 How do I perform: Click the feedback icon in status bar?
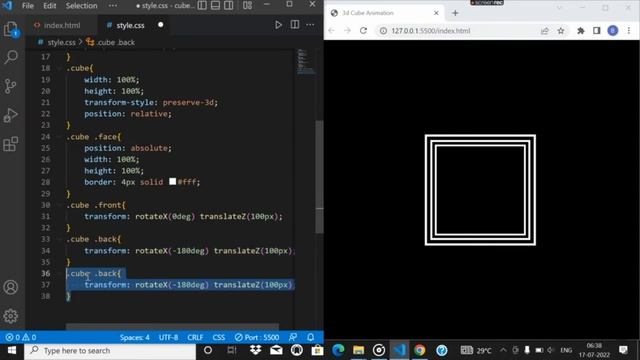click(x=293, y=338)
